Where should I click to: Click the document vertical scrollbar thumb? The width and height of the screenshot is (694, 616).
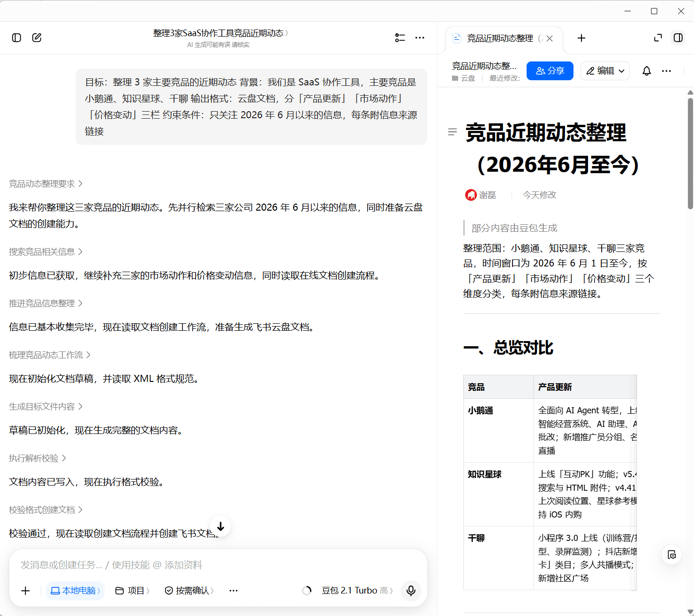pyautogui.click(x=690, y=153)
